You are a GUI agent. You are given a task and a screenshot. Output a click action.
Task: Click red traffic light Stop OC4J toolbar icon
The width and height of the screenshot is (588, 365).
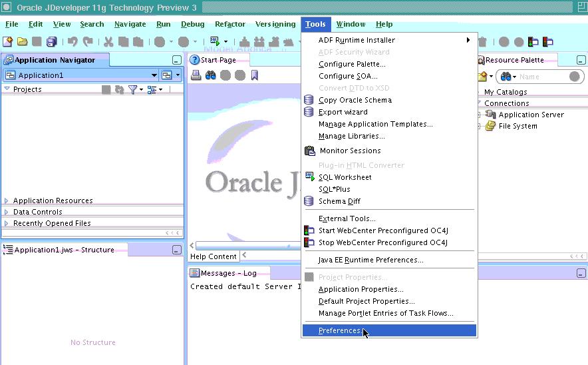548,42
